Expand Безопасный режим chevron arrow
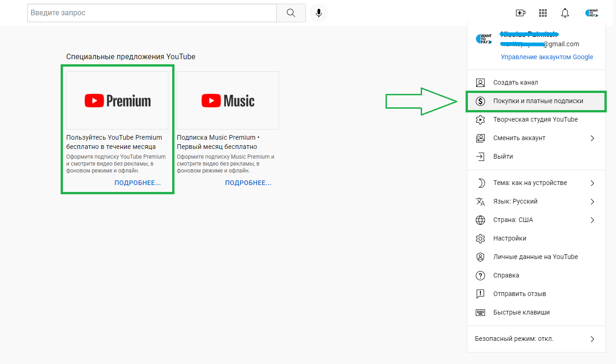The width and height of the screenshot is (616, 364). pyautogui.click(x=592, y=339)
